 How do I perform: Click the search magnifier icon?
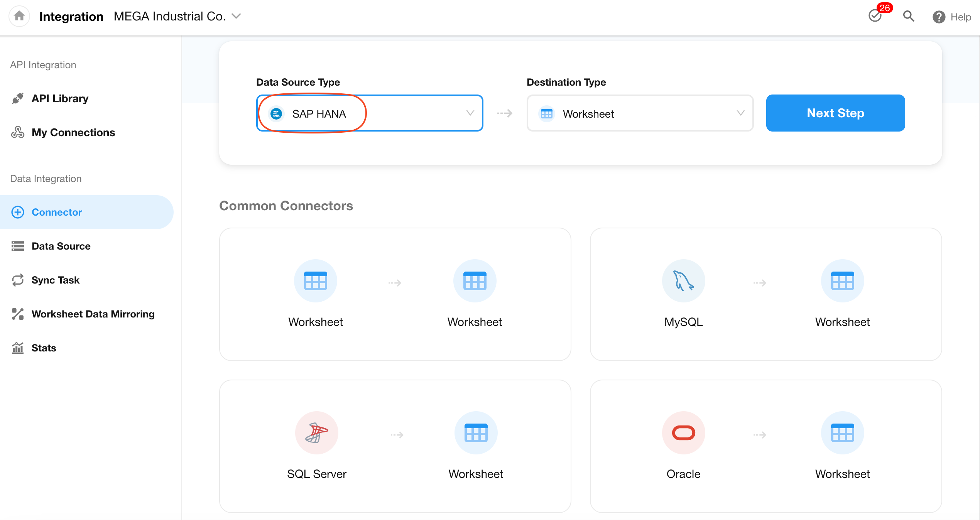[x=909, y=16]
